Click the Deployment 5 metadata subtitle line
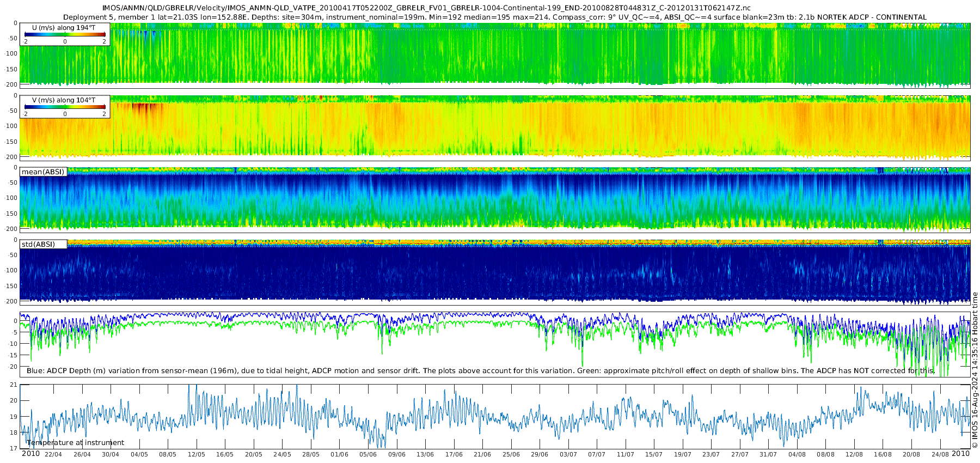Viewport: 980px width, 463px height. (x=494, y=17)
